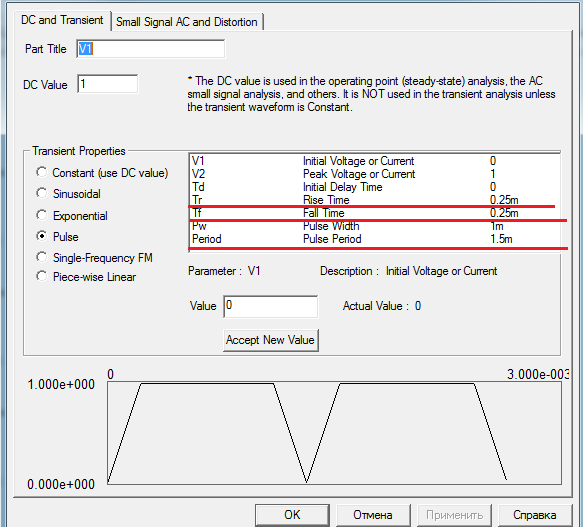Select the V1 Initial Voltage parameter row
The width and height of the screenshot is (583, 527).
pyautogui.click(x=374, y=161)
